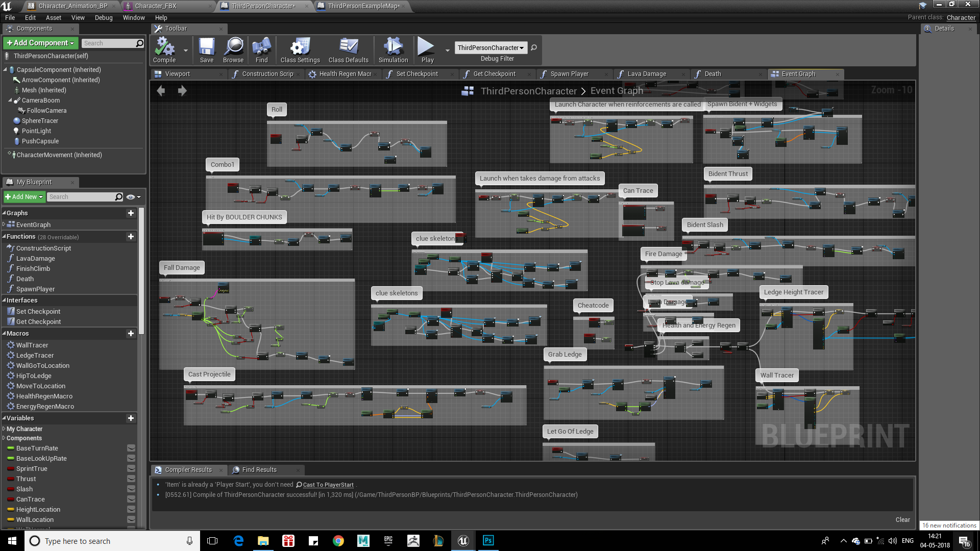Toggle visibility of BaseLookUpRate variable
The width and height of the screenshot is (980, 551).
coord(131,459)
